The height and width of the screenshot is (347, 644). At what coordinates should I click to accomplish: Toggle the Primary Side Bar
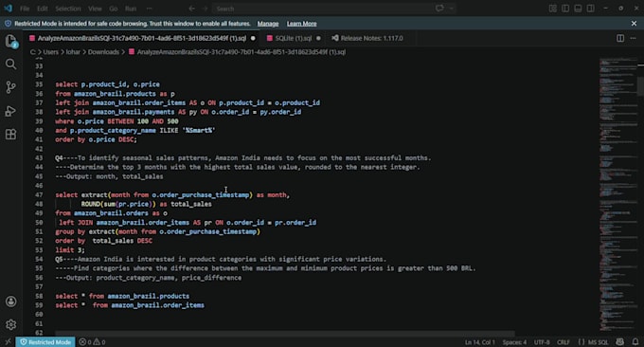coord(565,9)
